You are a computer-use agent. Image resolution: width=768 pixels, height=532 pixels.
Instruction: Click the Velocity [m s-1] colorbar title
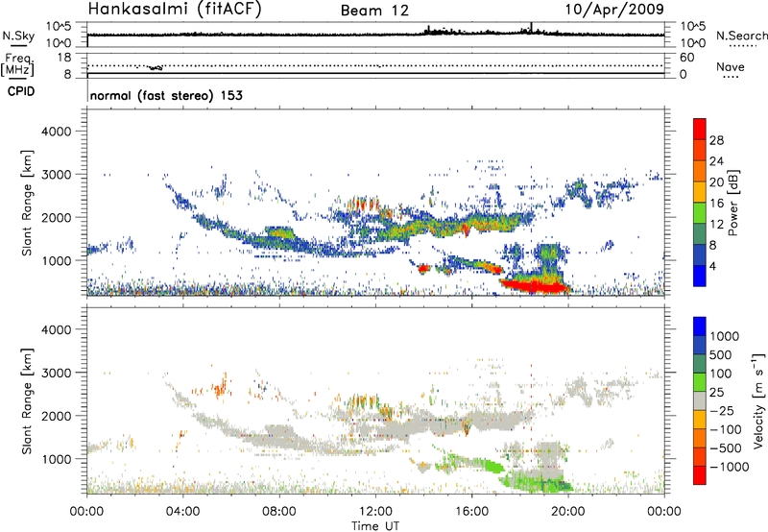(x=758, y=400)
